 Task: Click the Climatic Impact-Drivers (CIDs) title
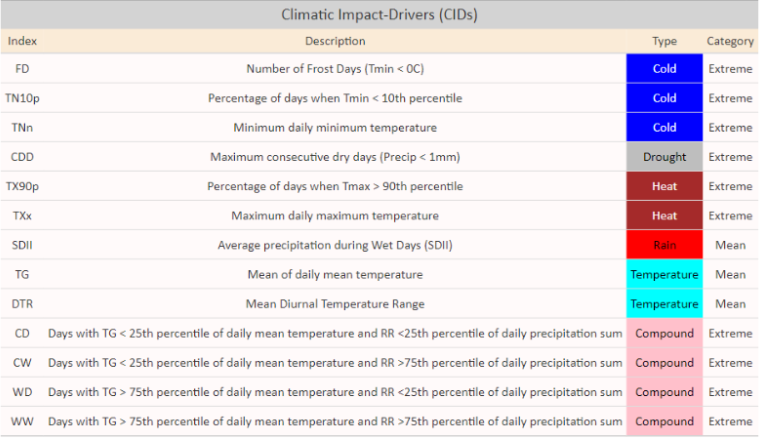pyautogui.click(x=380, y=15)
